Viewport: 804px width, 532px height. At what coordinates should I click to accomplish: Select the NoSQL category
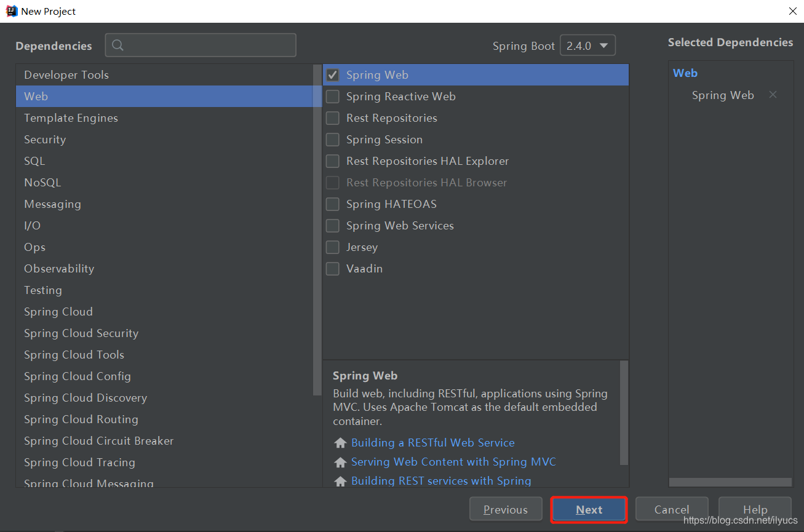tap(165, 183)
